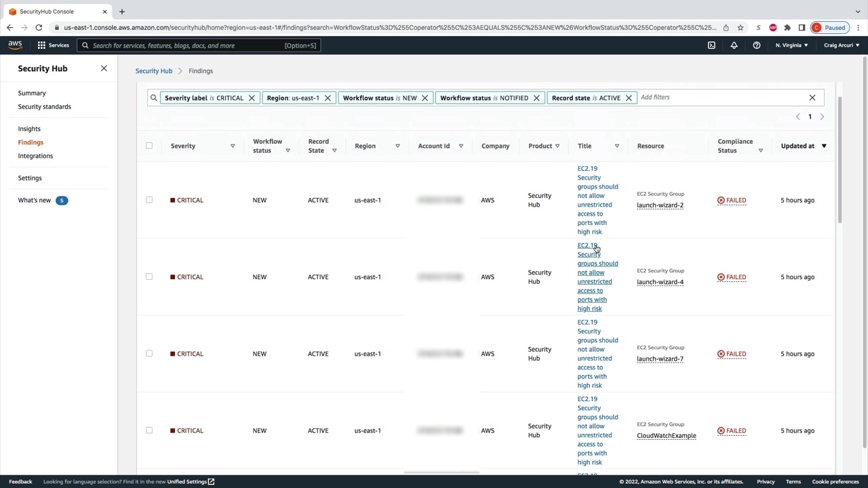
Task: Click the failed status icon for launch-wizard-2
Action: point(721,201)
